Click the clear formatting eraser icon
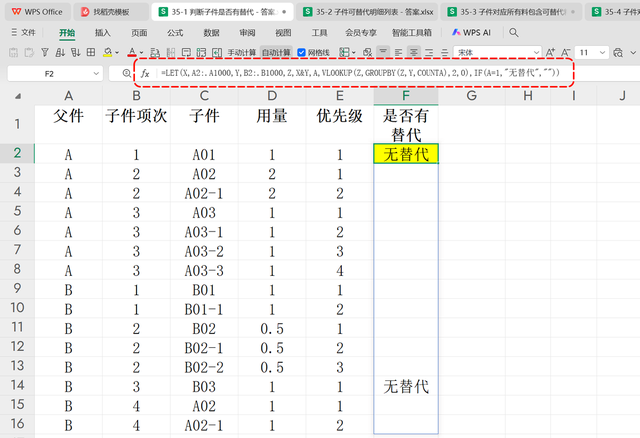 (x=367, y=52)
